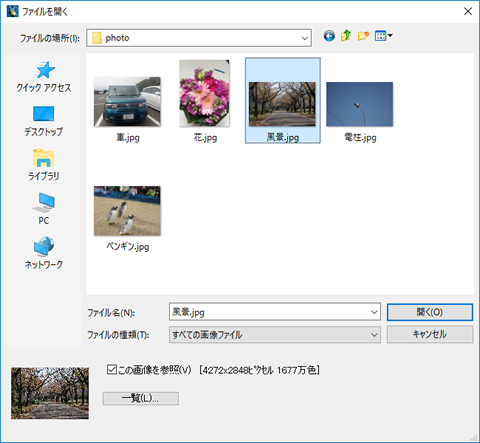Open the ファイルの種類 dropdown
Viewport: 480px width, 443px height.
coord(275,334)
